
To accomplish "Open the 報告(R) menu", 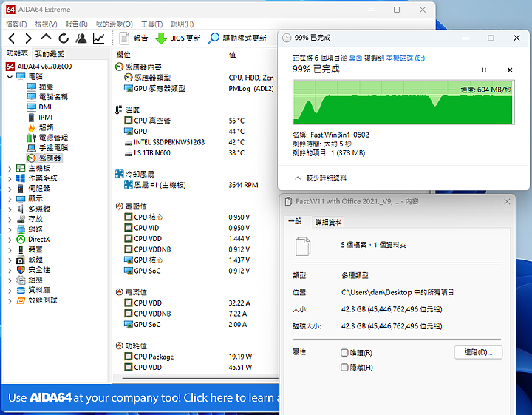I will (76, 24).
